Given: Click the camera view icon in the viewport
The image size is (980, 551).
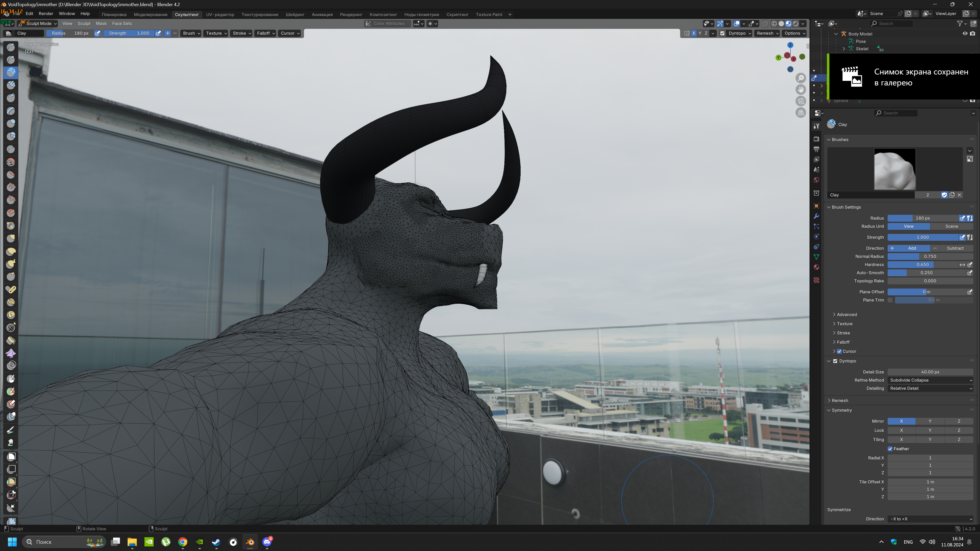Looking at the screenshot, I should (801, 101).
